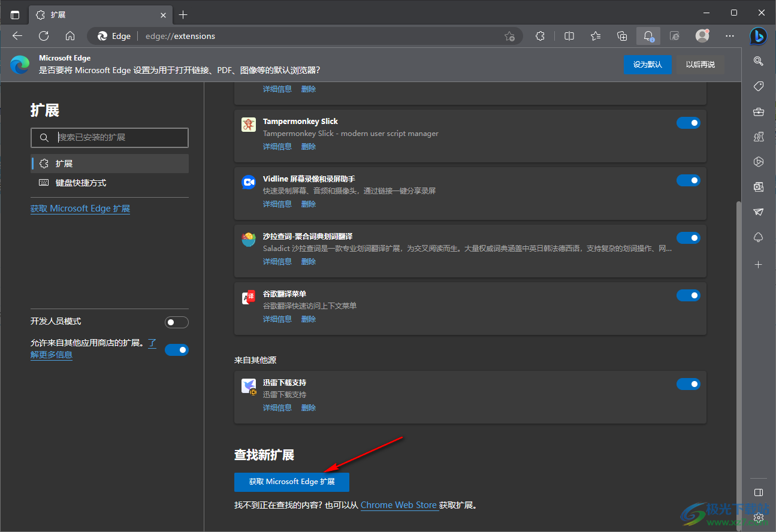Image resolution: width=776 pixels, height=532 pixels.
Task: Open 详细信息 for 沙拉查词
Action: (277, 261)
